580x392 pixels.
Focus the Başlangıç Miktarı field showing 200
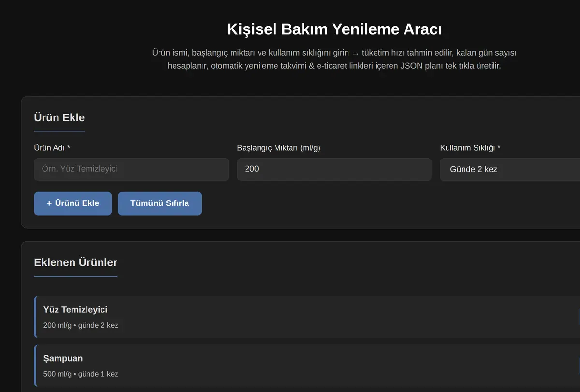pyautogui.click(x=334, y=169)
